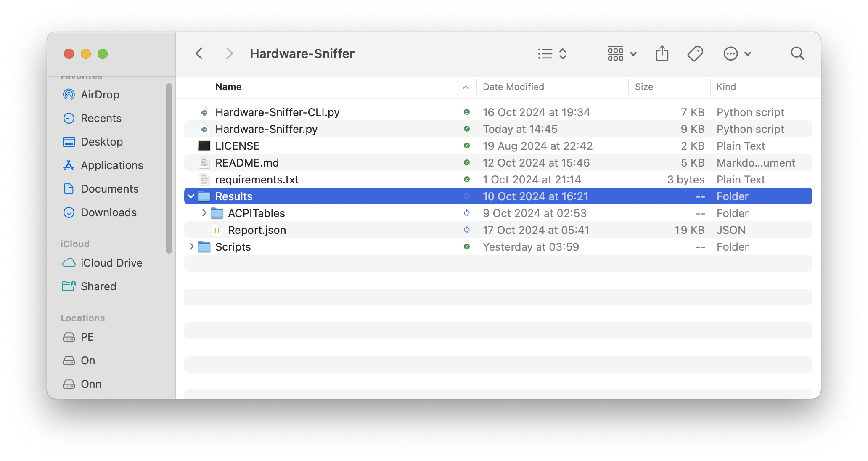Go back with the back arrow
The width and height of the screenshot is (868, 461).
199,54
